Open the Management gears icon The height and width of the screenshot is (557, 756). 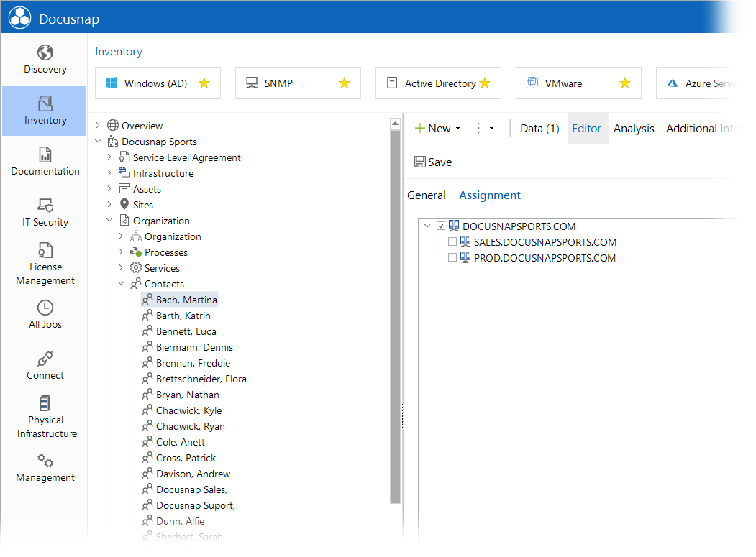point(45,461)
